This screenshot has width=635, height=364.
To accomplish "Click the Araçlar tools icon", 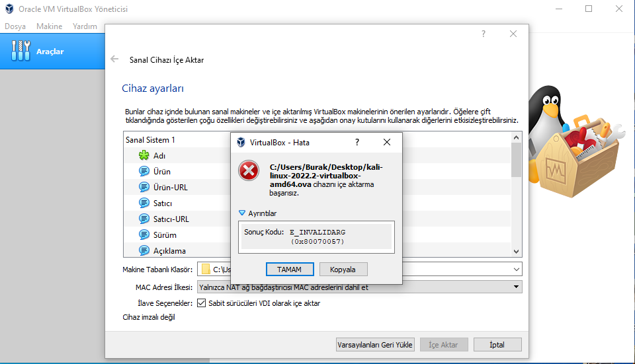I will pyautogui.click(x=21, y=51).
